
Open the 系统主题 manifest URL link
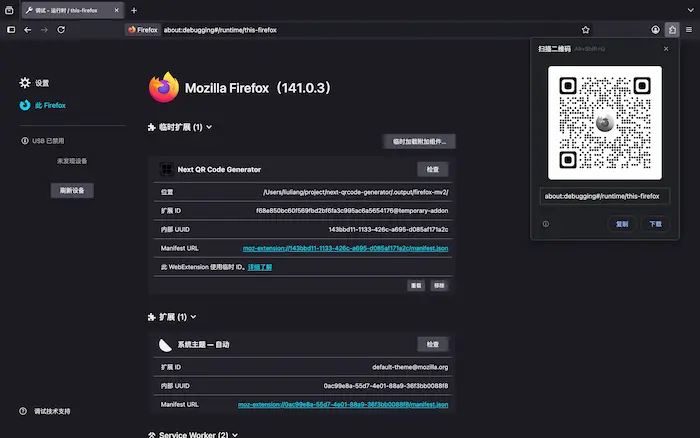[343, 405]
